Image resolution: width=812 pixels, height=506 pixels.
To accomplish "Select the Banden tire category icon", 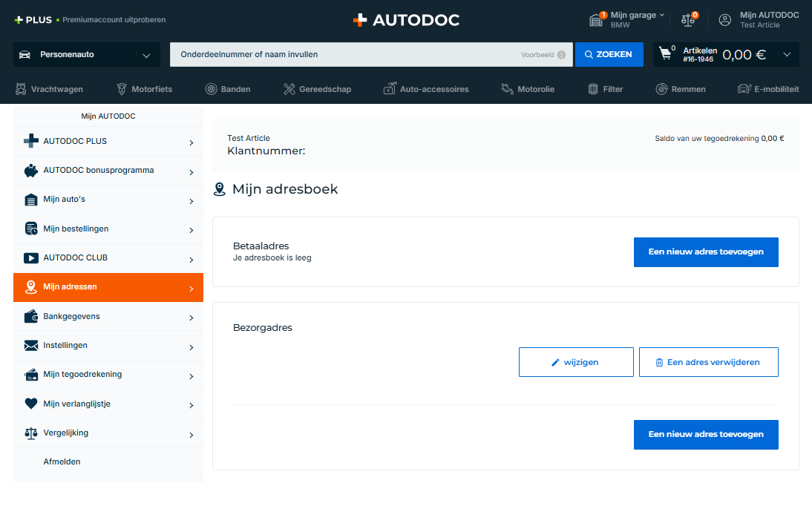I will point(212,89).
